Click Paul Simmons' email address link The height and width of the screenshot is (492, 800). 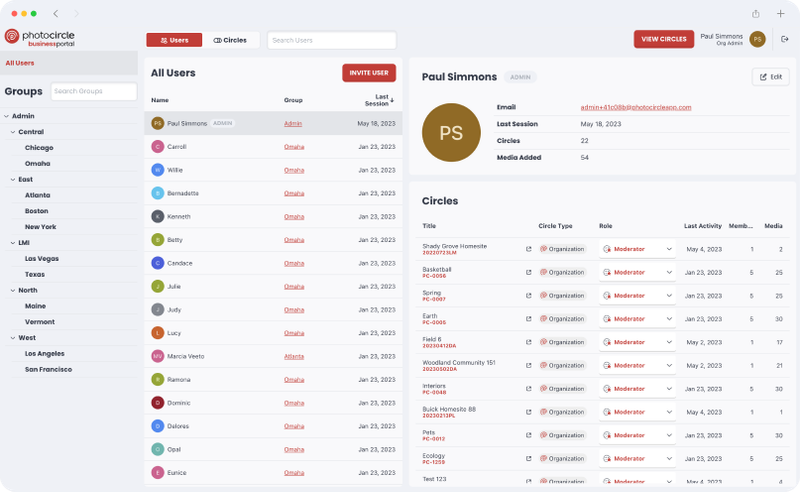click(x=635, y=107)
